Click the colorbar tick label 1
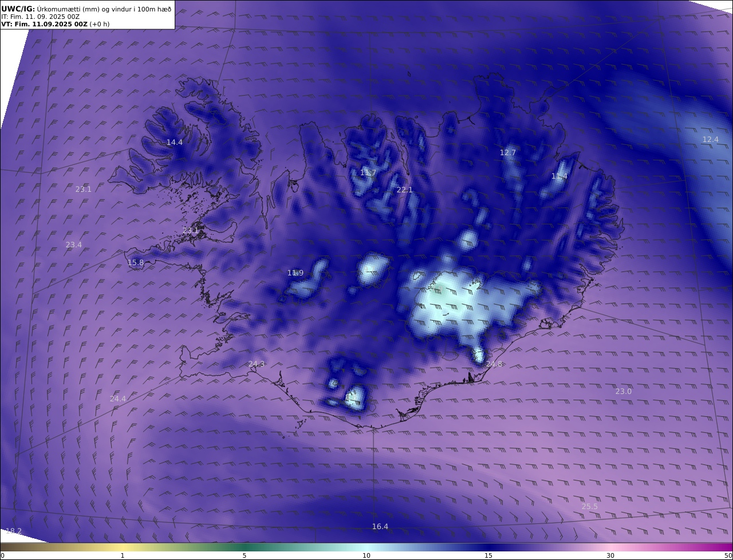The height and width of the screenshot is (560, 733). (123, 555)
